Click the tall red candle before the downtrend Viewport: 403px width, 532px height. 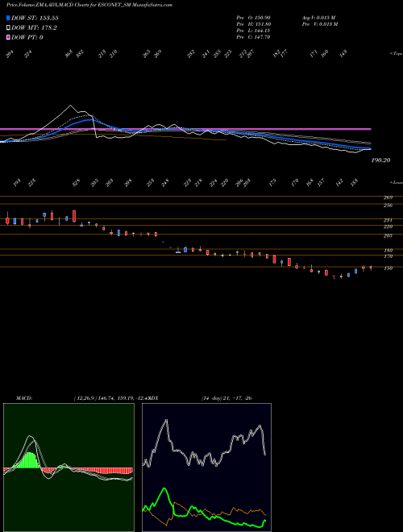74,216
